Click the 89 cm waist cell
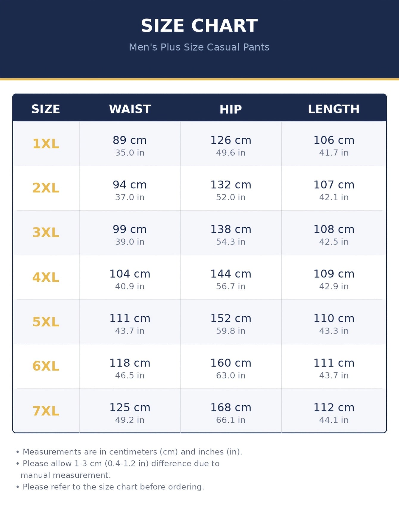399x532 pixels. pos(130,144)
